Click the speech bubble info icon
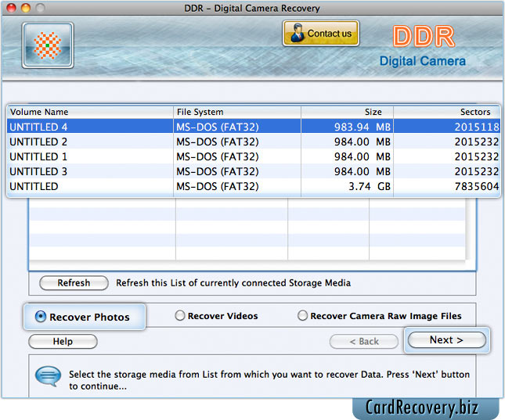The image size is (505, 420). (48, 376)
